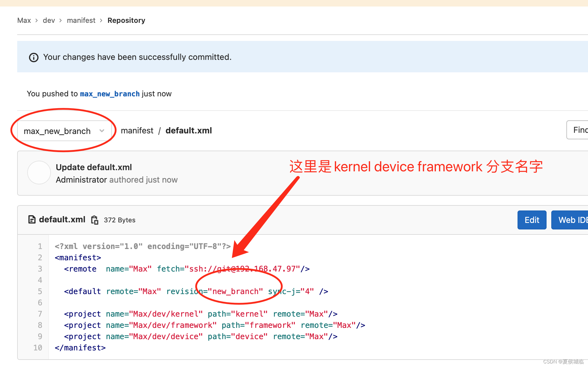
Task: Click the <remote name="Max" code line
Action: [187, 269]
